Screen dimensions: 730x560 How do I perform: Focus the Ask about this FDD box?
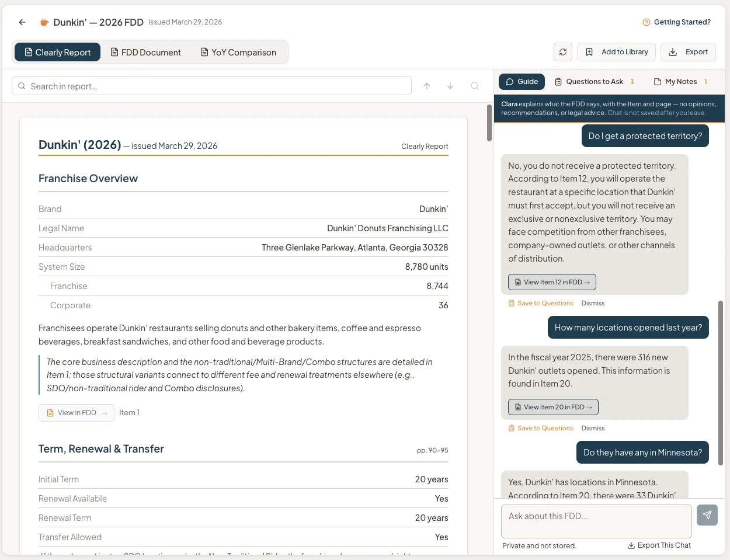click(x=596, y=521)
